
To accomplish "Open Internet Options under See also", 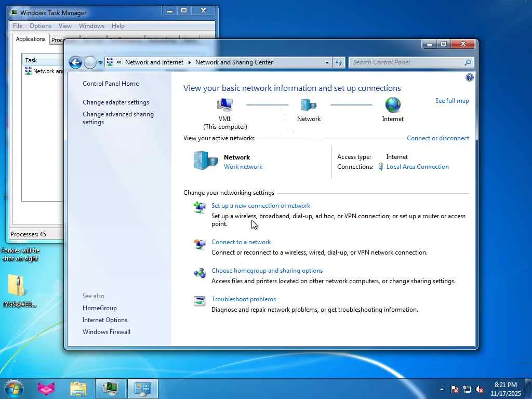I will click(x=104, y=320).
